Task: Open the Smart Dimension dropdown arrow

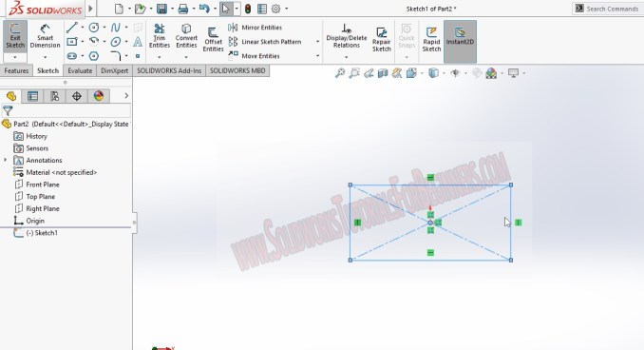Action: (45, 57)
